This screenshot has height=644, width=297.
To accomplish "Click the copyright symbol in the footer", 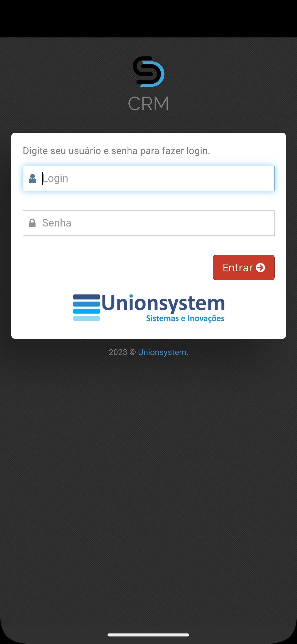I will pos(133,352).
